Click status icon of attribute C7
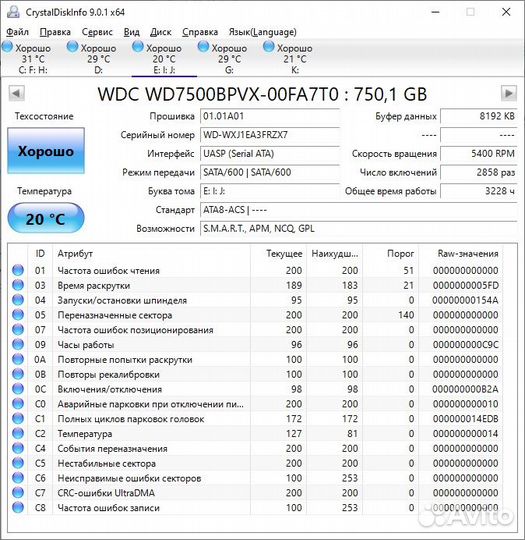Viewport: 525px width, 540px height. click(x=18, y=492)
